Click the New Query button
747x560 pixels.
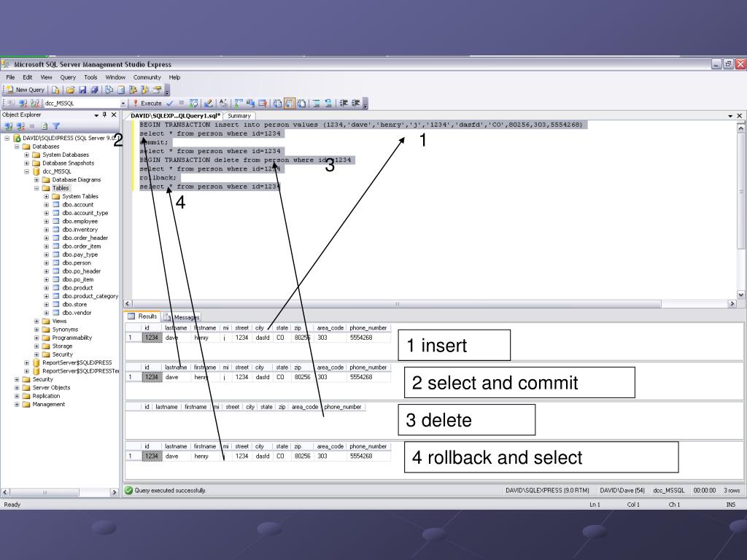tap(26, 90)
